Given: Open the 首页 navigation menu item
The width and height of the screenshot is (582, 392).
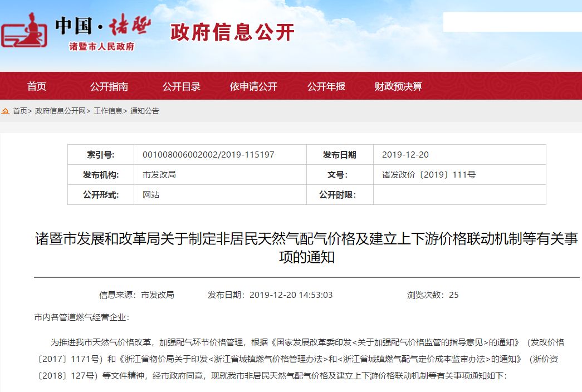Looking at the screenshot, I should [37, 86].
